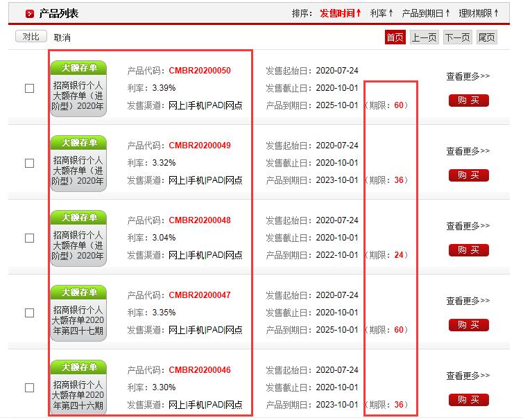Buy product CMBR20200049 with 购买

point(469,175)
